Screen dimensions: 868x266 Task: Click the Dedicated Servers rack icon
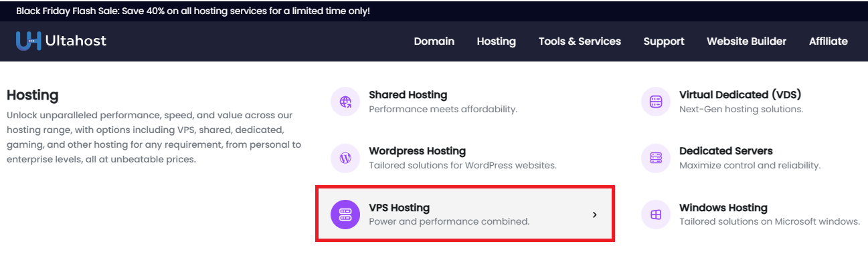[656, 158]
